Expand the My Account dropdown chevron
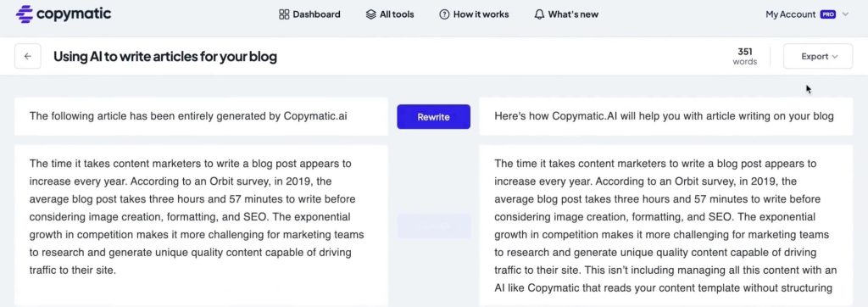The height and width of the screenshot is (307, 868). point(845,14)
